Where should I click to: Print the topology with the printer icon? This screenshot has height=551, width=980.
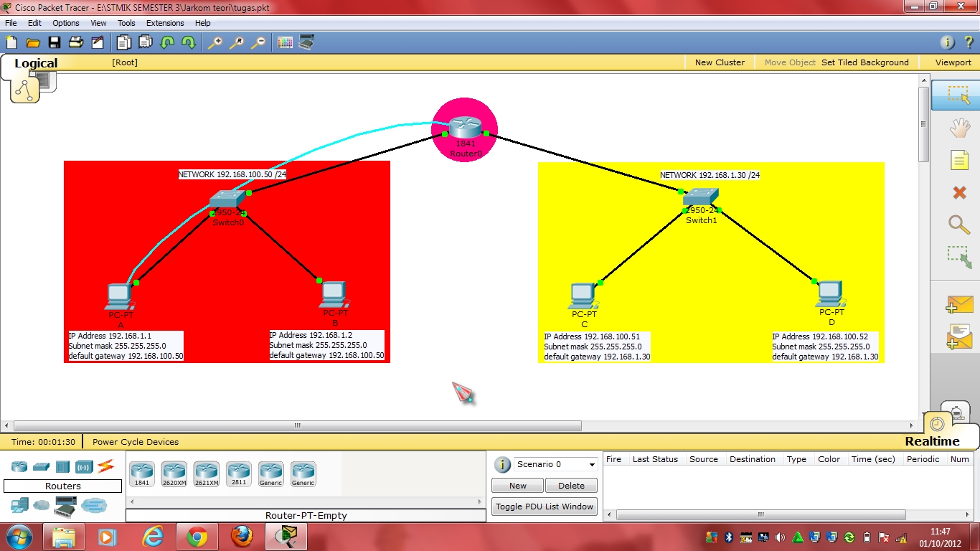(75, 42)
